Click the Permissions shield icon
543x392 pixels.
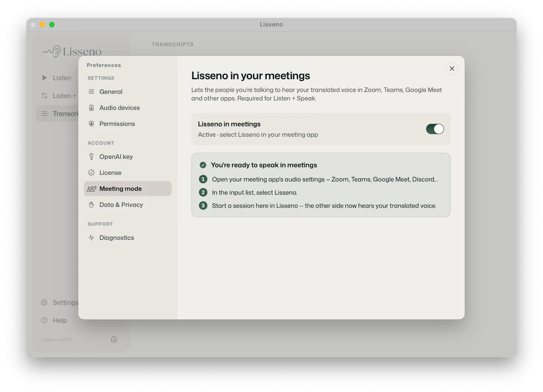[x=91, y=124]
